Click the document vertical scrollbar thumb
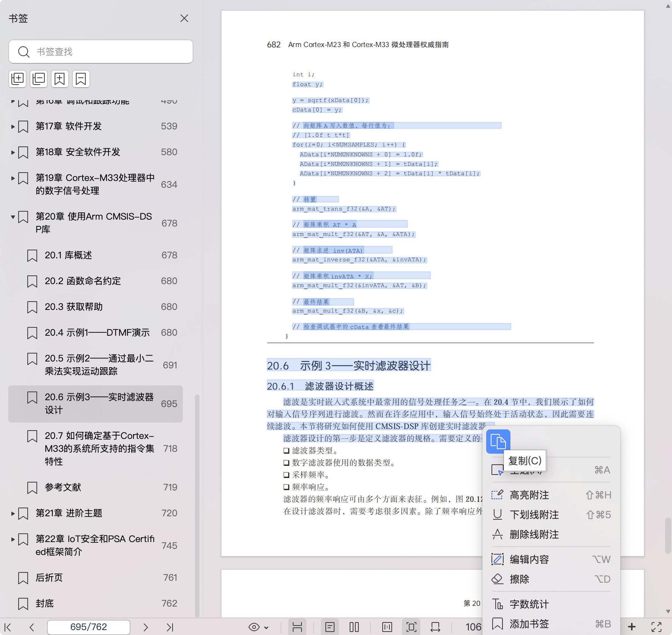The height and width of the screenshot is (635, 672). [x=667, y=535]
